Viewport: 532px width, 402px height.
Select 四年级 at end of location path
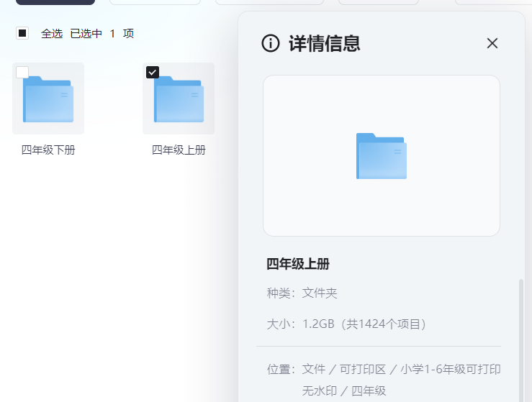[x=369, y=390]
